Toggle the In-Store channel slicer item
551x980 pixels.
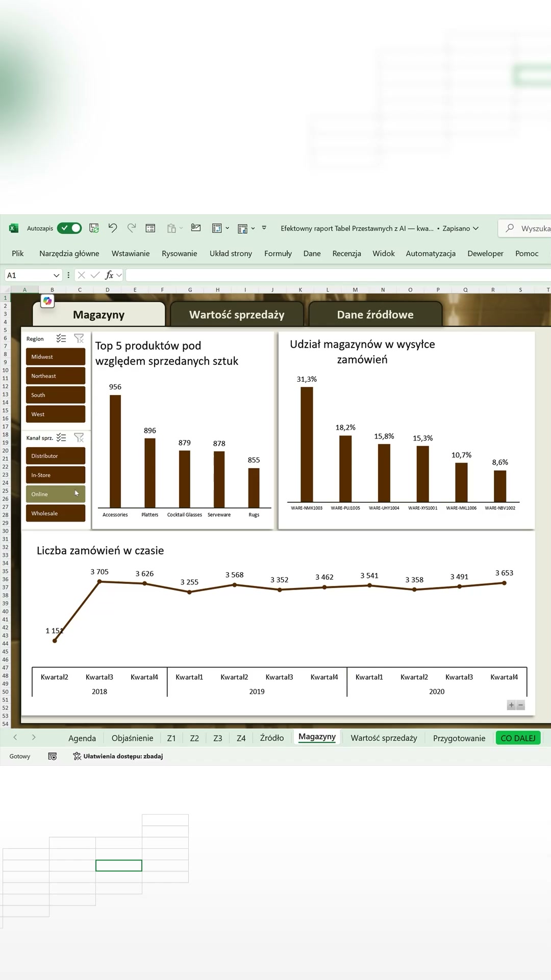tap(56, 475)
